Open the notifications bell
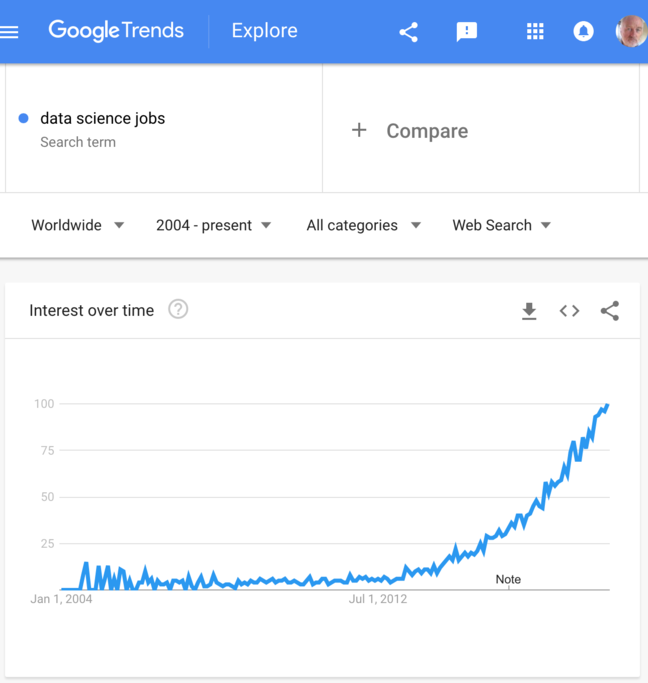The height and width of the screenshot is (683, 648). tap(583, 31)
